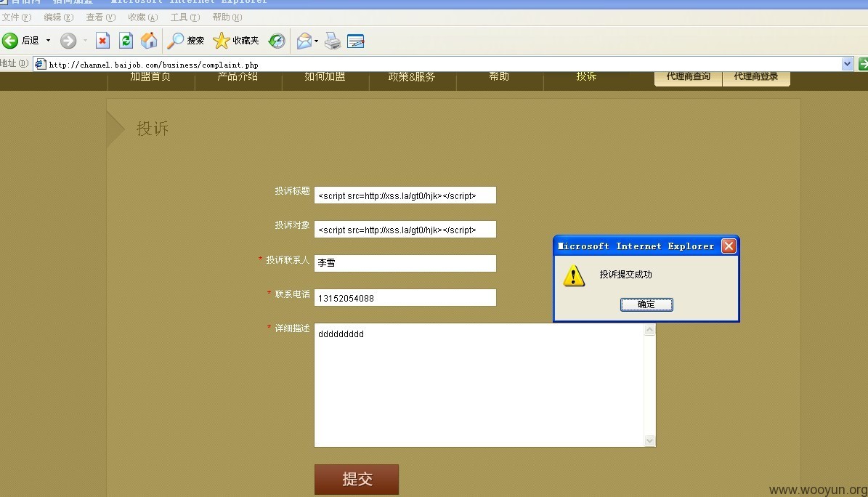Viewport: 868px width, 497px height.
Task: Expand the Mail dropdown arrow
Action: pos(316,41)
